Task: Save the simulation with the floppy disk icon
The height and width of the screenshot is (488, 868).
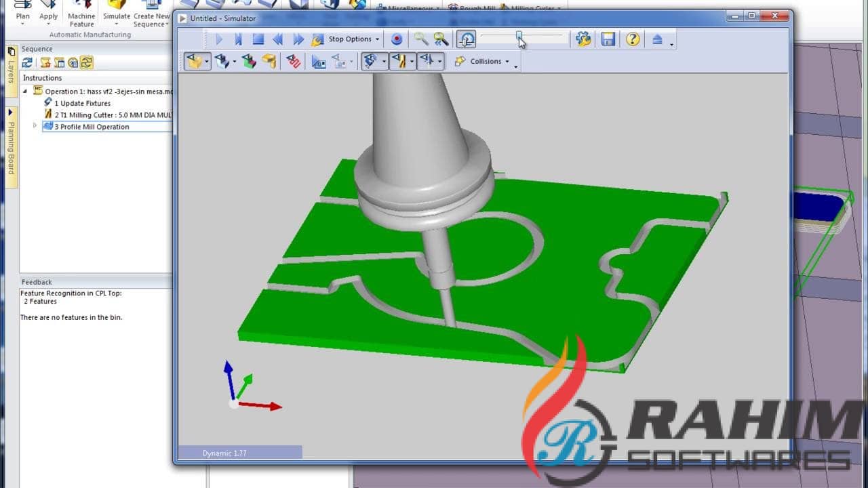Action: click(x=608, y=39)
